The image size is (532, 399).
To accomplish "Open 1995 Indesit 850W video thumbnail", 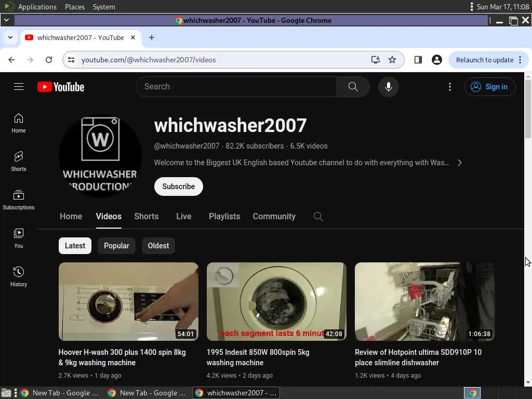I will (276, 301).
